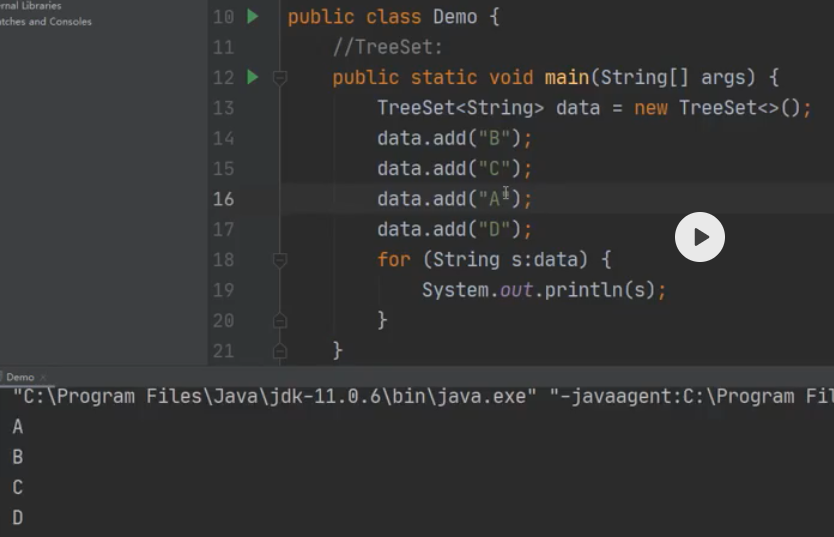Click the for (String s:data) line

494,260
